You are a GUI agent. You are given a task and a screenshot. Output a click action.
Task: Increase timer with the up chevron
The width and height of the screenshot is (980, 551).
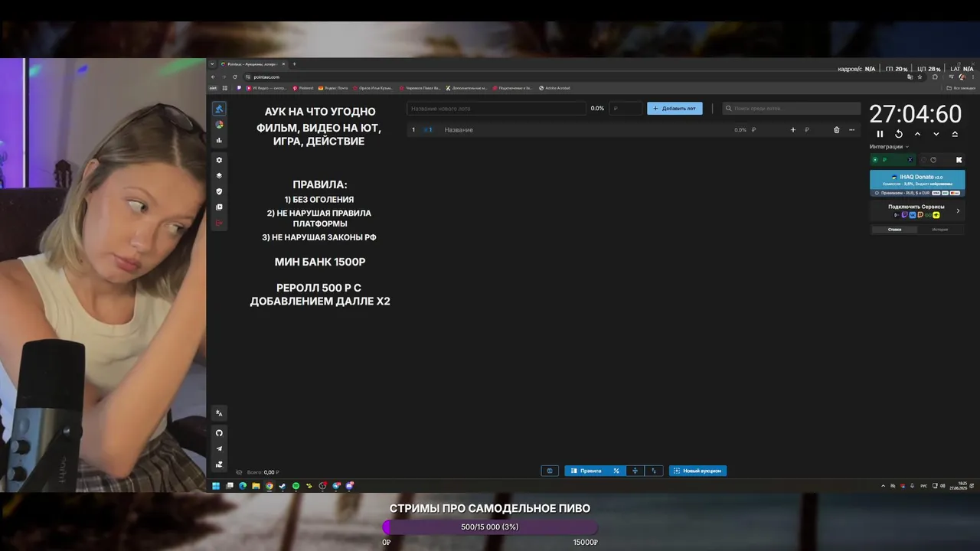(917, 134)
